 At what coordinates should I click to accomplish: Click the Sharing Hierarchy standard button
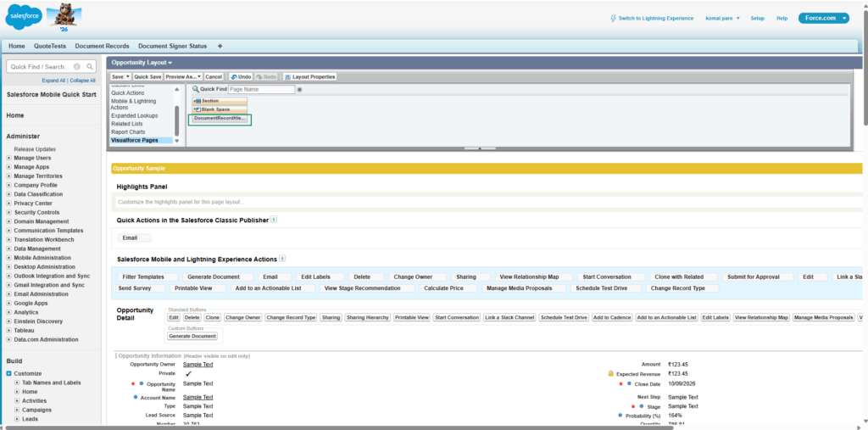(368, 317)
